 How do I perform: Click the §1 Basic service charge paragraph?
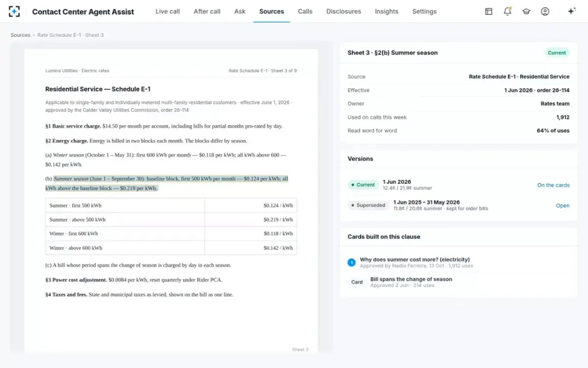coord(164,126)
